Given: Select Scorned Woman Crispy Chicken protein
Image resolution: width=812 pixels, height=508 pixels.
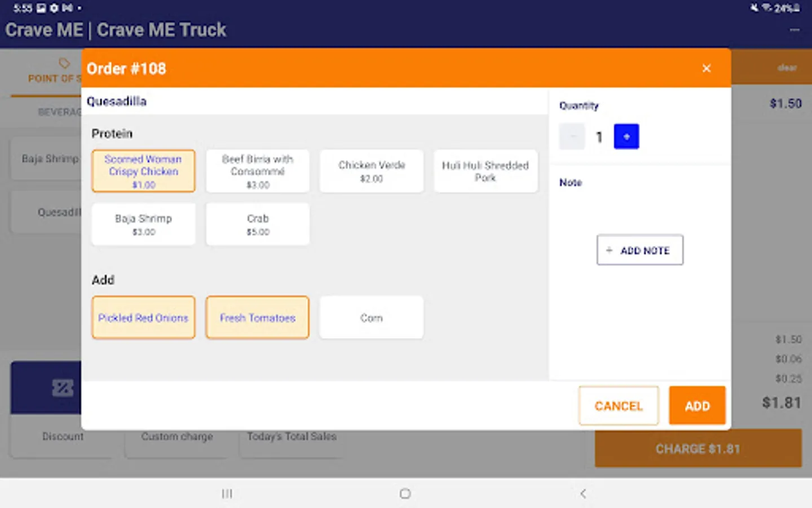Looking at the screenshot, I should (x=143, y=171).
